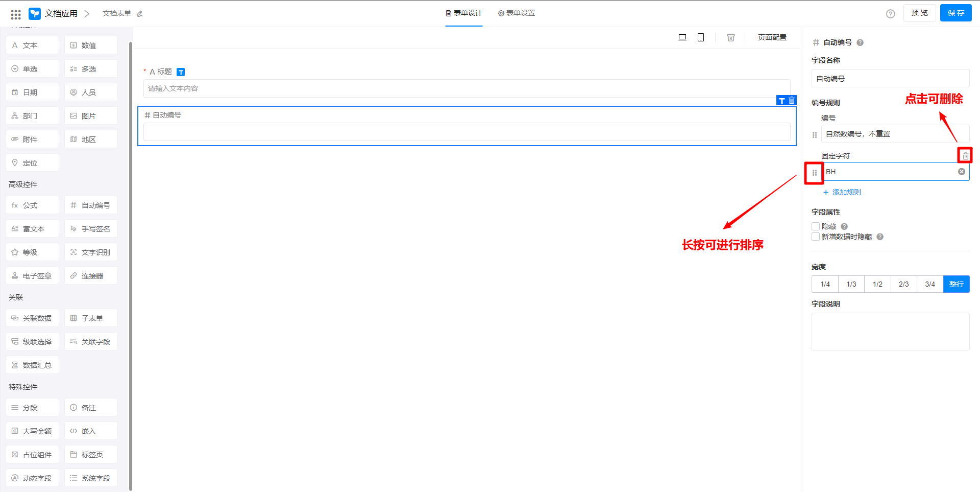
Task: Switch to the 表单设置 tab
Action: coord(517,13)
